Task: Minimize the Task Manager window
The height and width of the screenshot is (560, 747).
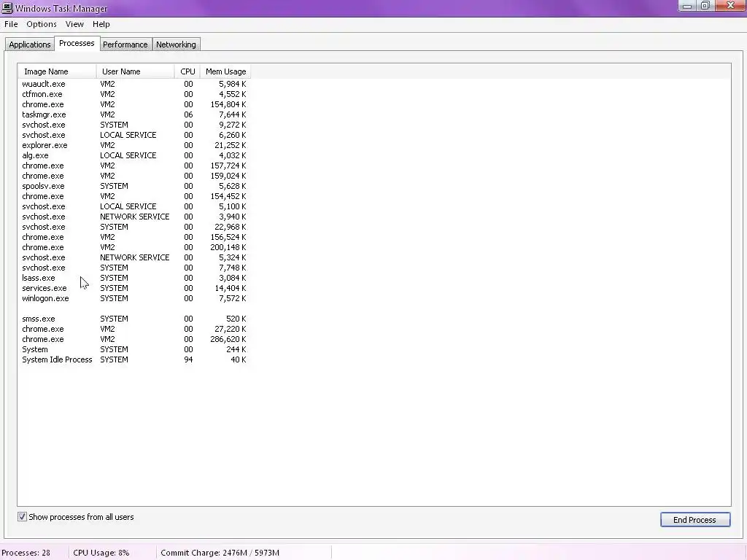Action: [687, 6]
